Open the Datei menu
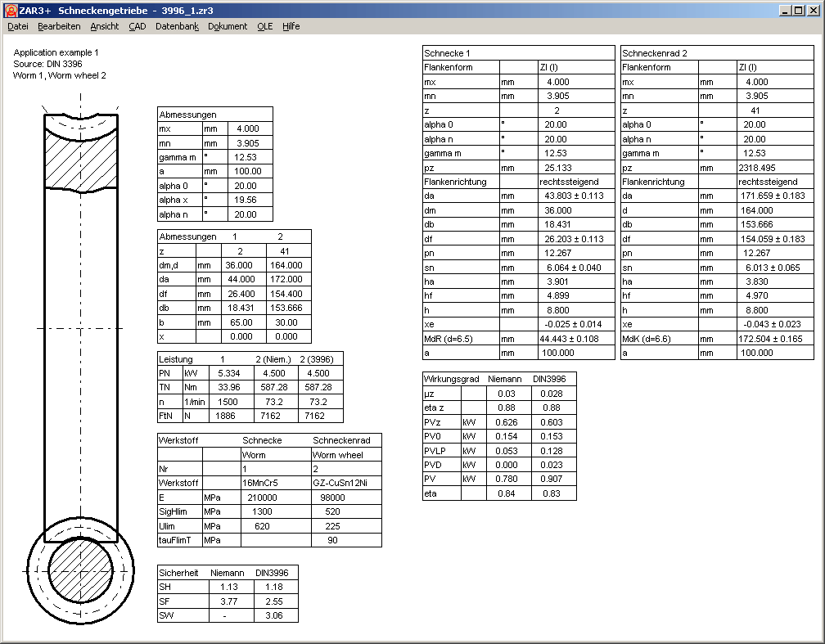The height and width of the screenshot is (644, 825). click(x=18, y=26)
